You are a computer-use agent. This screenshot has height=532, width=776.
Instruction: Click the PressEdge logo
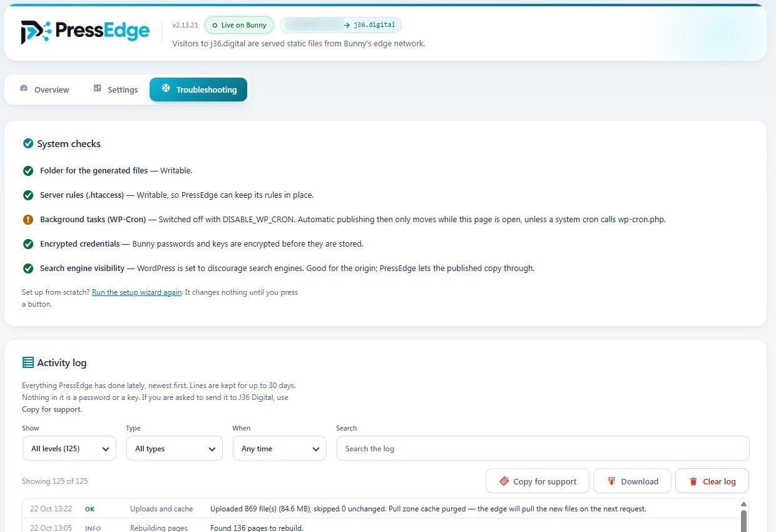pos(86,31)
